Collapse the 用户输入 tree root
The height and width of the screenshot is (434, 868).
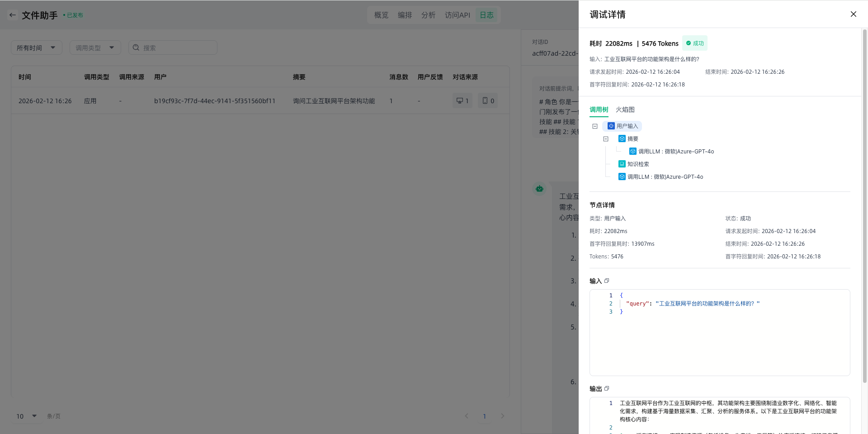tap(595, 126)
